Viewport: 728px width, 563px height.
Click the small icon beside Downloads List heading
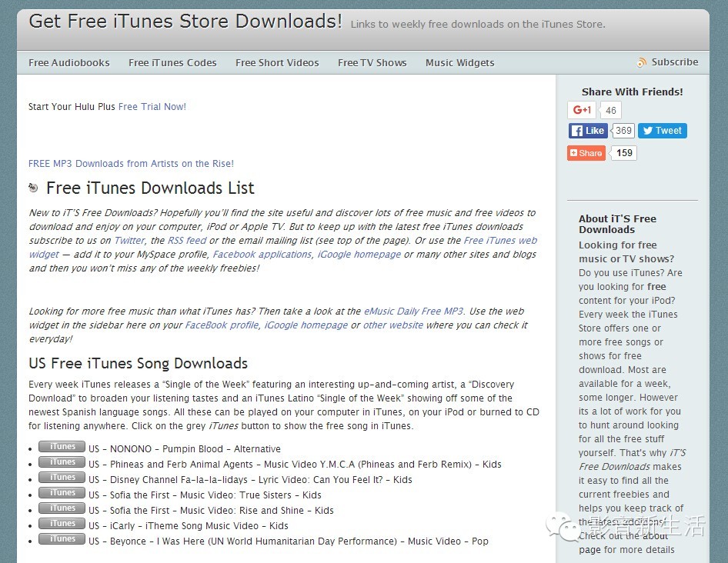tap(33, 188)
